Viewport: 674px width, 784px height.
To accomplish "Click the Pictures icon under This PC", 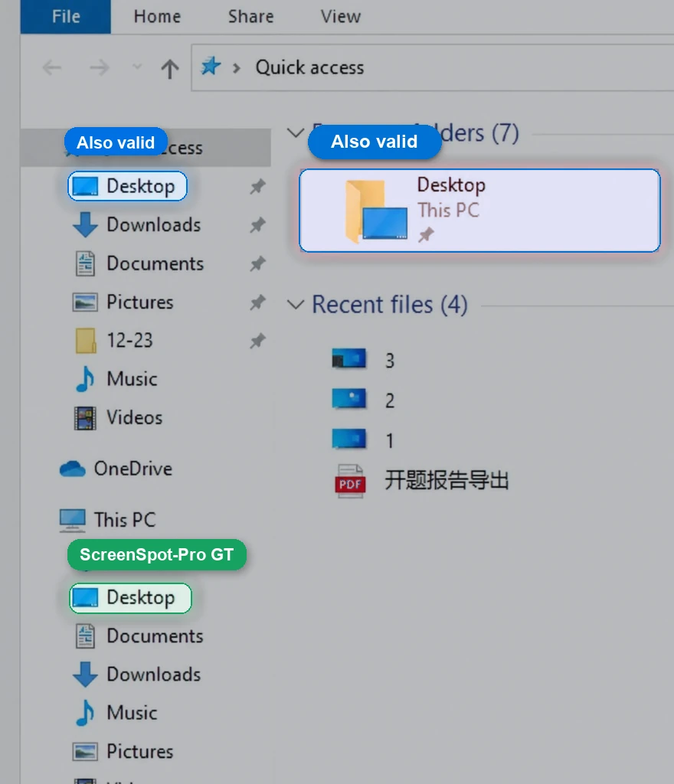I will click(85, 752).
